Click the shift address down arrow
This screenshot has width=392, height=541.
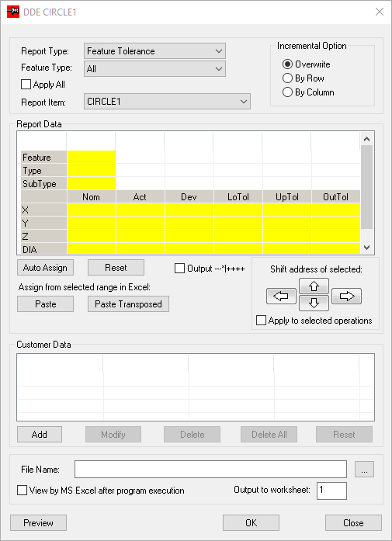coord(314,303)
